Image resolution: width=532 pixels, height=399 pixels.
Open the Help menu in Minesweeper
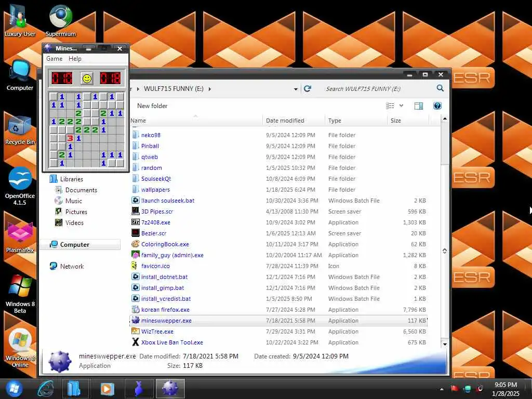pyautogui.click(x=75, y=59)
